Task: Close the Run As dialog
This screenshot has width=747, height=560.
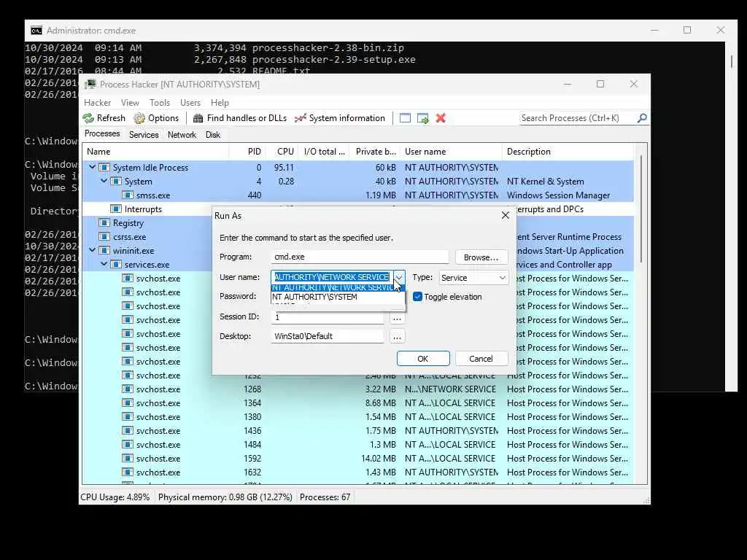Action: click(506, 216)
